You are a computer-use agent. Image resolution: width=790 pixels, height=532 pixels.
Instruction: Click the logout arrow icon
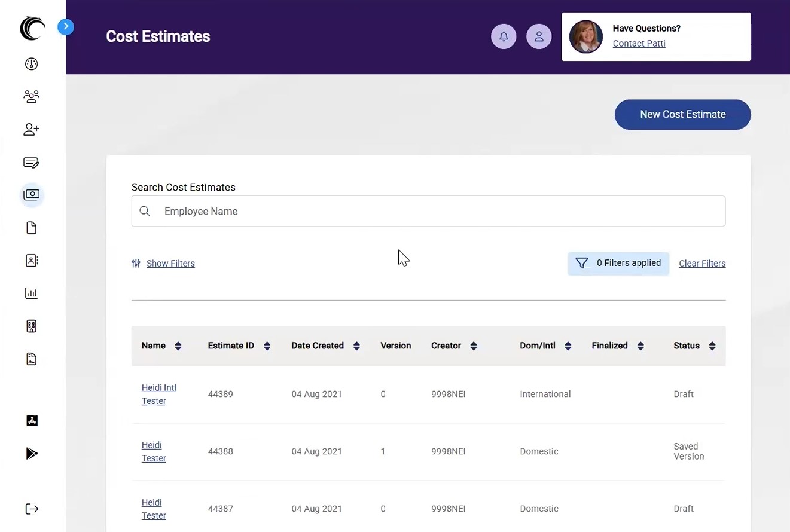point(31,509)
